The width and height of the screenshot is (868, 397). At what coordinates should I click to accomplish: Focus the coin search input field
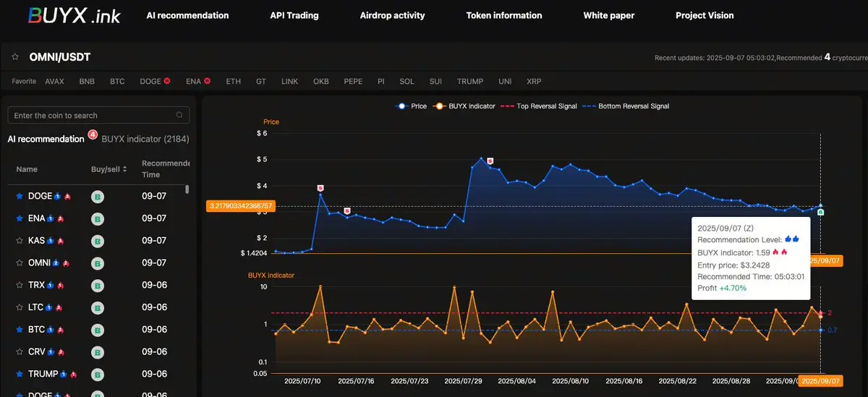tap(98, 115)
